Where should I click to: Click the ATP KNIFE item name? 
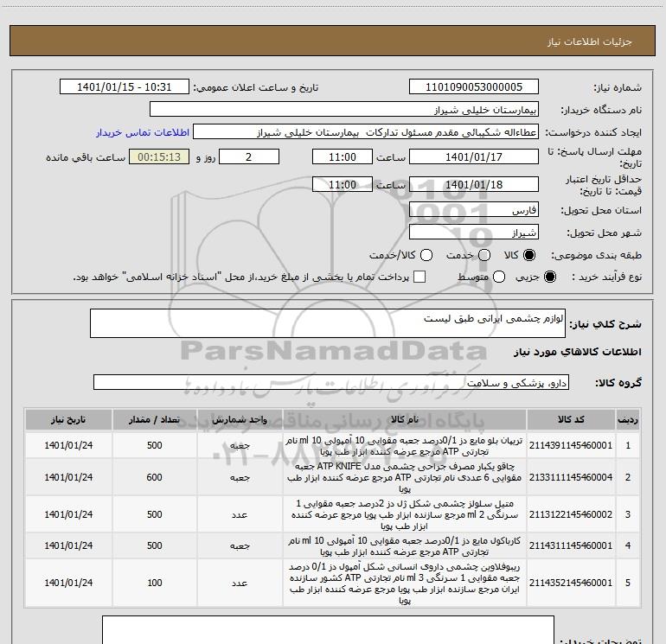(405, 477)
